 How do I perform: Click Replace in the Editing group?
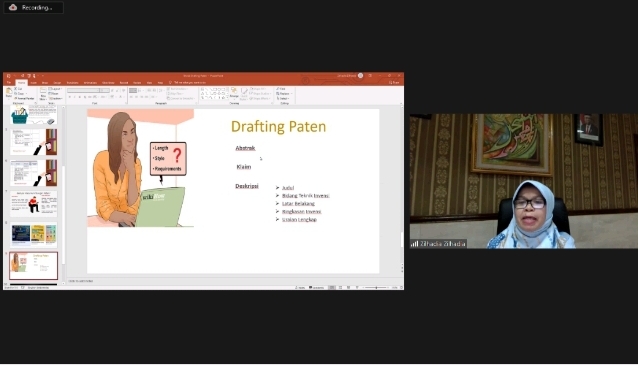pos(284,94)
